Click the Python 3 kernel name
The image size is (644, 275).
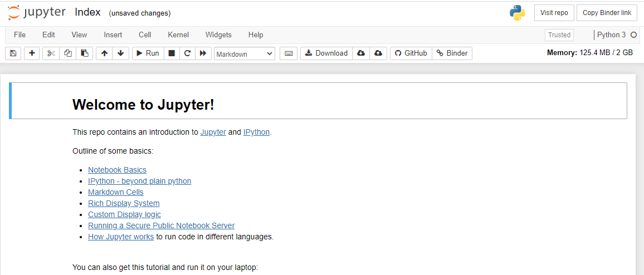[612, 35]
